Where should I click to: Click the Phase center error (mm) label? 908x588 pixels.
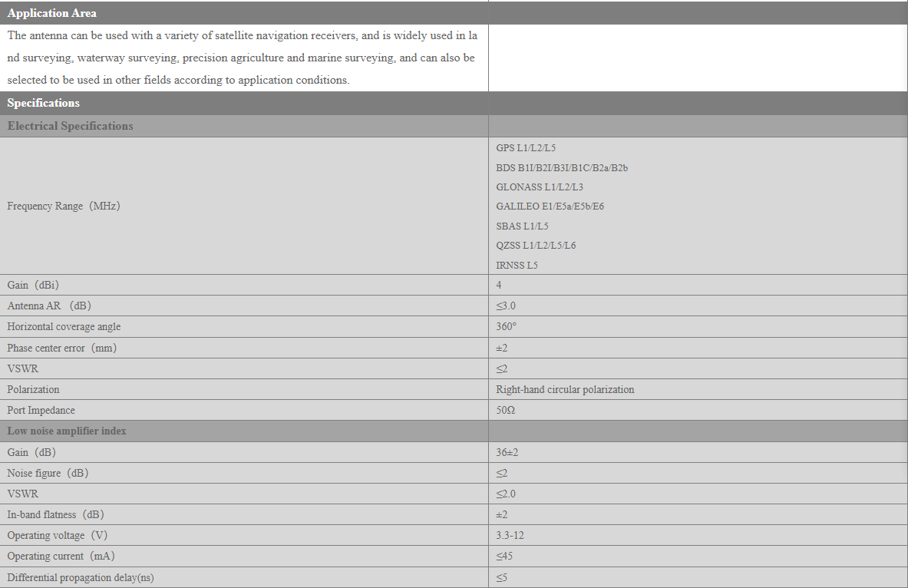(x=62, y=349)
